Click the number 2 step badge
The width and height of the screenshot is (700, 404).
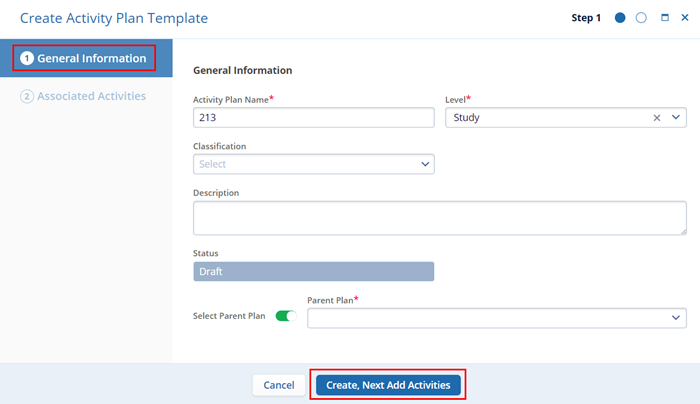(27, 97)
